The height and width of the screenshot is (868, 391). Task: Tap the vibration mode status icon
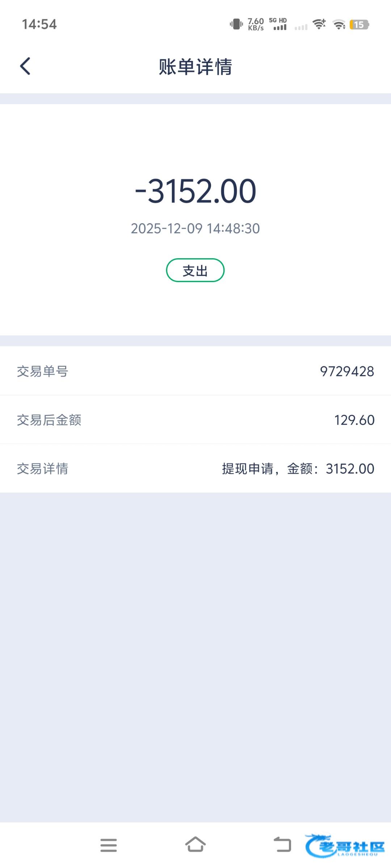point(236,24)
